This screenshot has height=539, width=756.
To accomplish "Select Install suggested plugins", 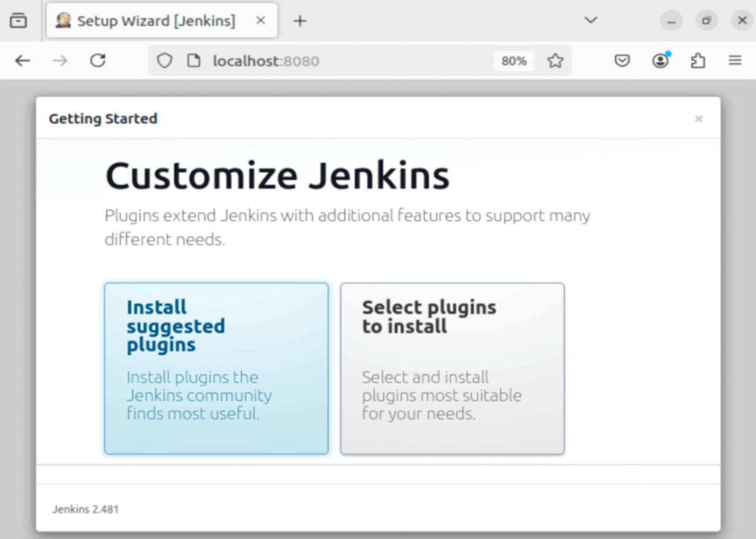I will (x=215, y=368).
